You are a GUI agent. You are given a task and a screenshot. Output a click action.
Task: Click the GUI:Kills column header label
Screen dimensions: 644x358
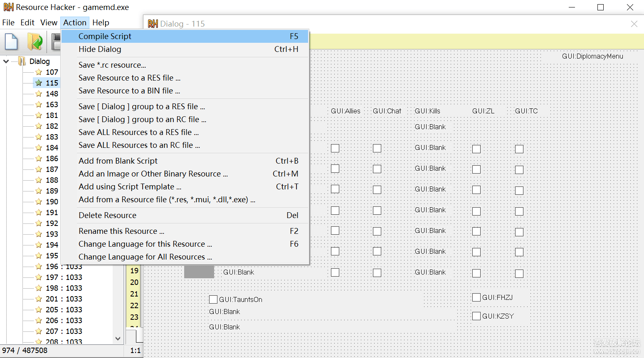pyautogui.click(x=427, y=111)
